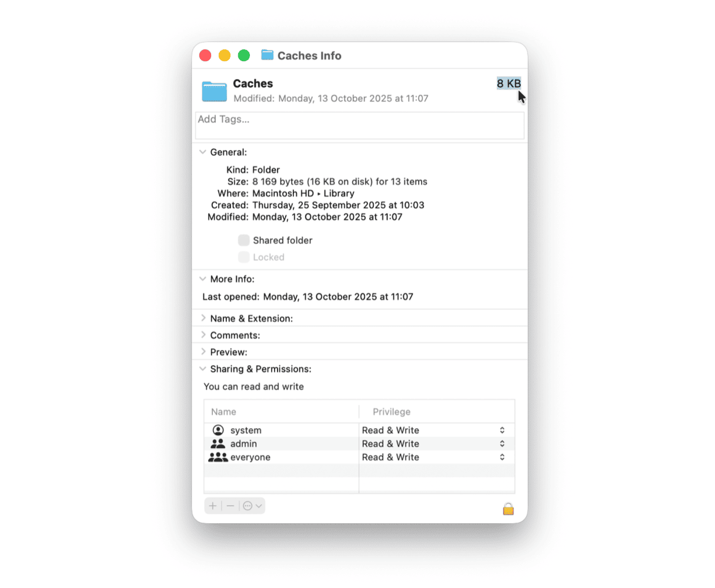715x588 pixels.
Task: Open privilege dropdown for everyone
Action: point(502,457)
